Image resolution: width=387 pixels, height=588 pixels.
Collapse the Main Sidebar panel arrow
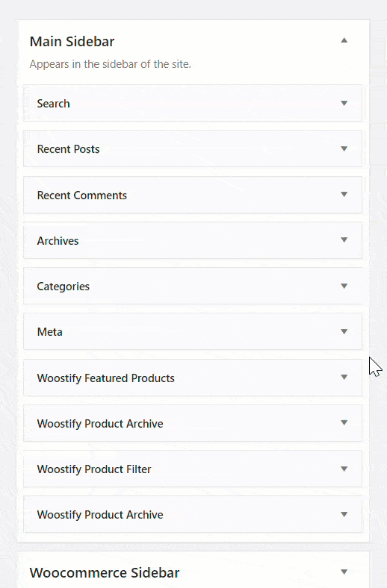pyautogui.click(x=344, y=40)
